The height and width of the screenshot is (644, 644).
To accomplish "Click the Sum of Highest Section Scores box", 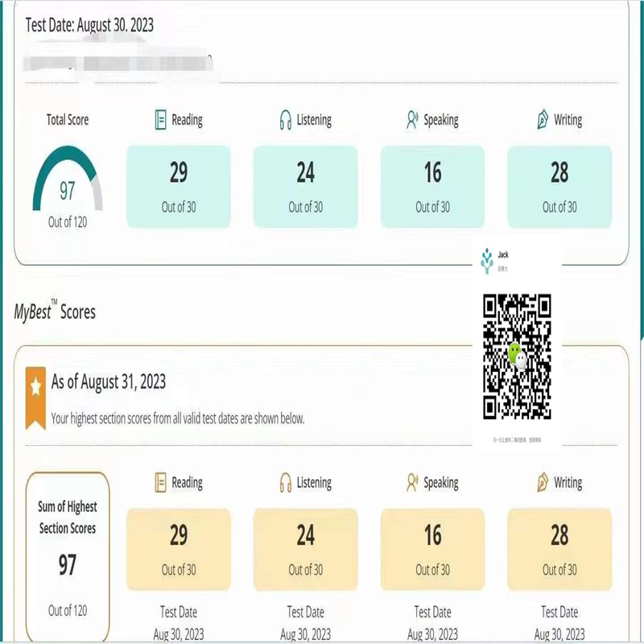I will coord(68,555).
